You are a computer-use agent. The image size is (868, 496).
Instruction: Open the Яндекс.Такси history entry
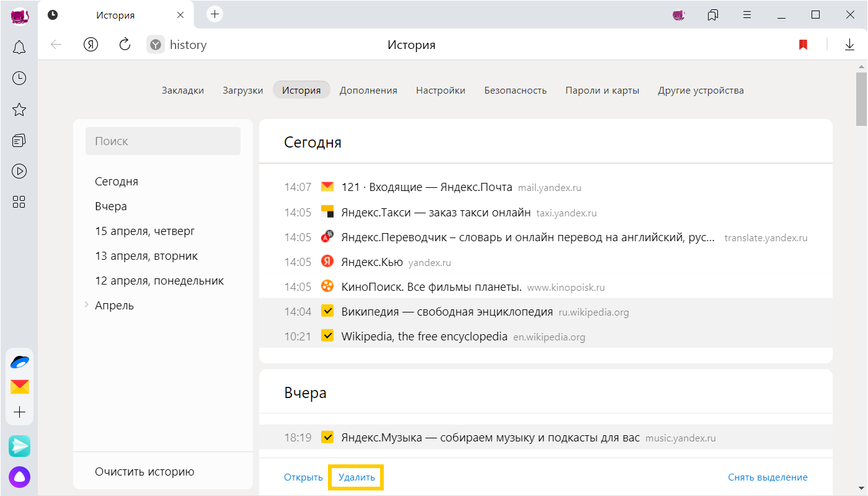pos(436,213)
